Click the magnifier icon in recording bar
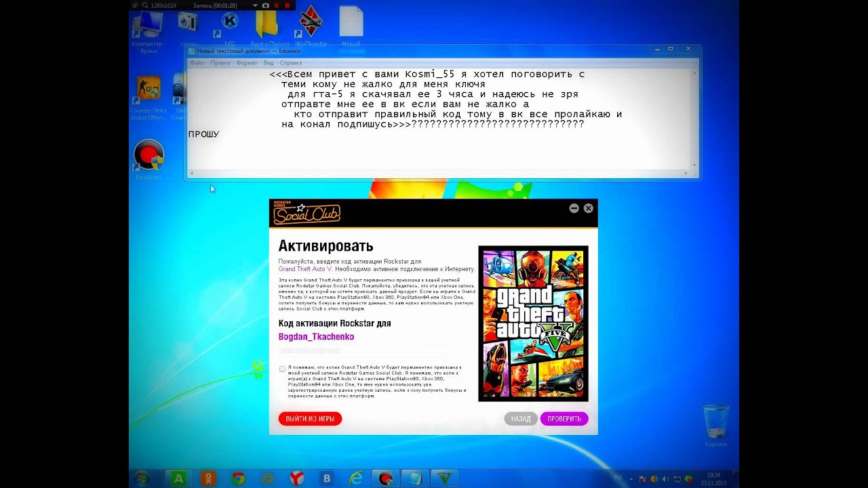This screenshot has height=488, width=868. point(145,5)
